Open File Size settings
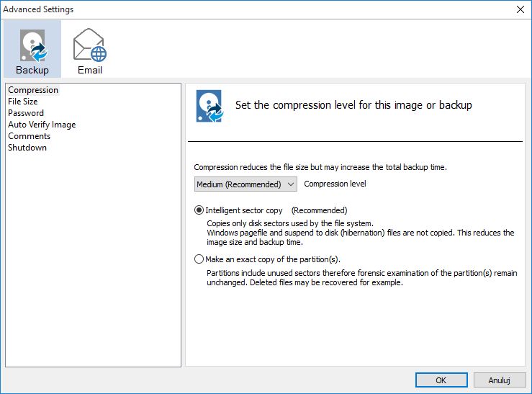The width and height of the screenshot is (532, 394). (23, 102)
